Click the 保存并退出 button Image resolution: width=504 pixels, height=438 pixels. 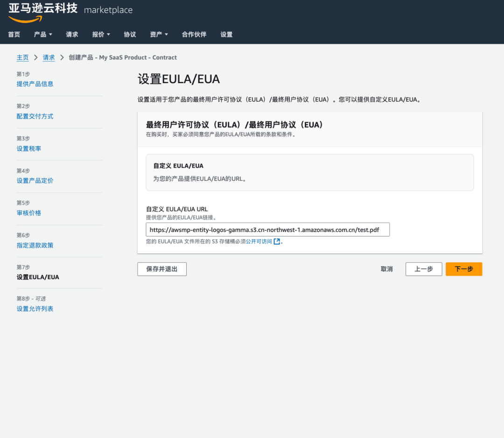[x=161, y=269]
